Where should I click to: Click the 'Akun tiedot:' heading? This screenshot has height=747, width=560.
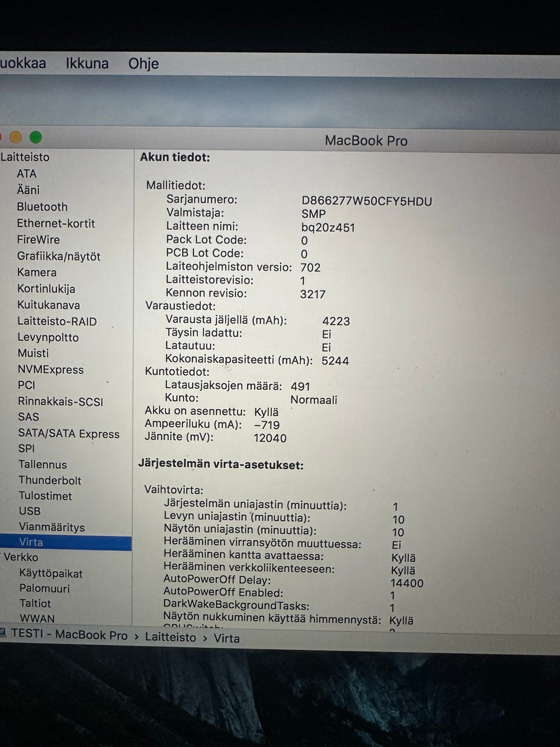(175, 157)
